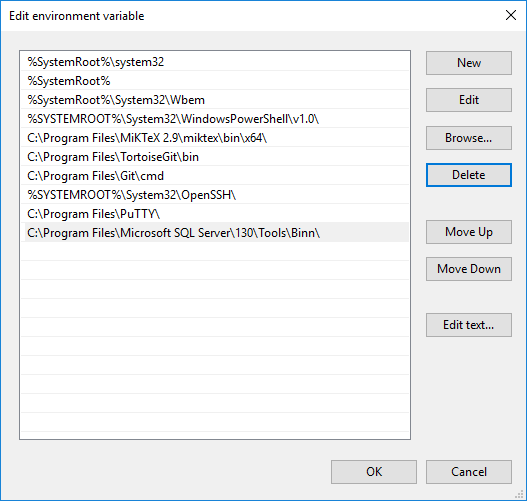Select the System32\Wbem entry
Viewport: 527px width, 501px height.
click(x=215, y=100)
